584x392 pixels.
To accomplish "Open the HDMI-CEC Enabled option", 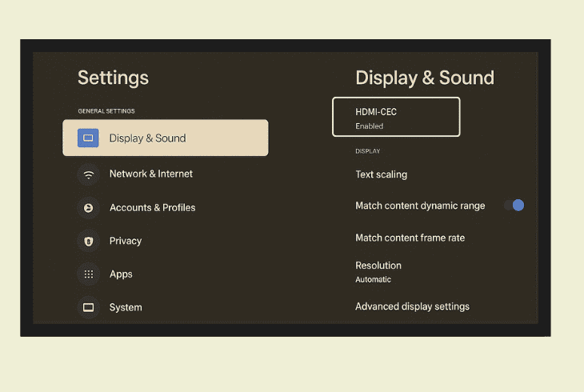I will [x=396, y=117].
